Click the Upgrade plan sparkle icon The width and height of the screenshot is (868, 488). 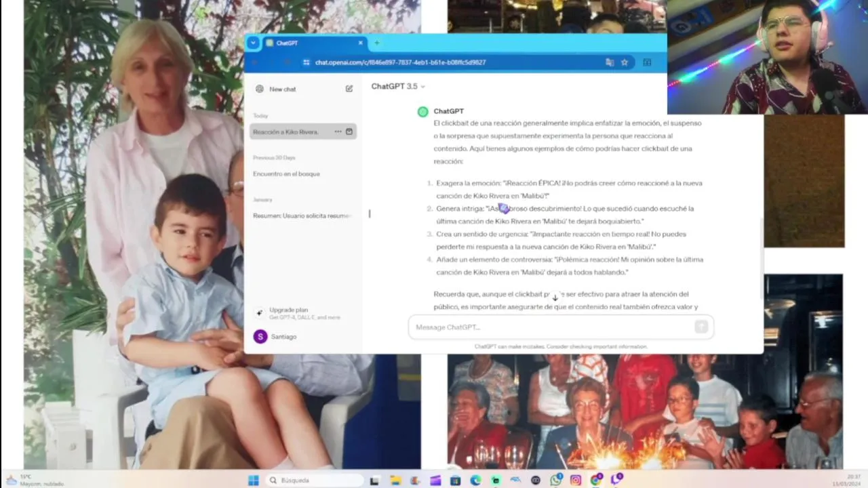[x=259, y=312]
